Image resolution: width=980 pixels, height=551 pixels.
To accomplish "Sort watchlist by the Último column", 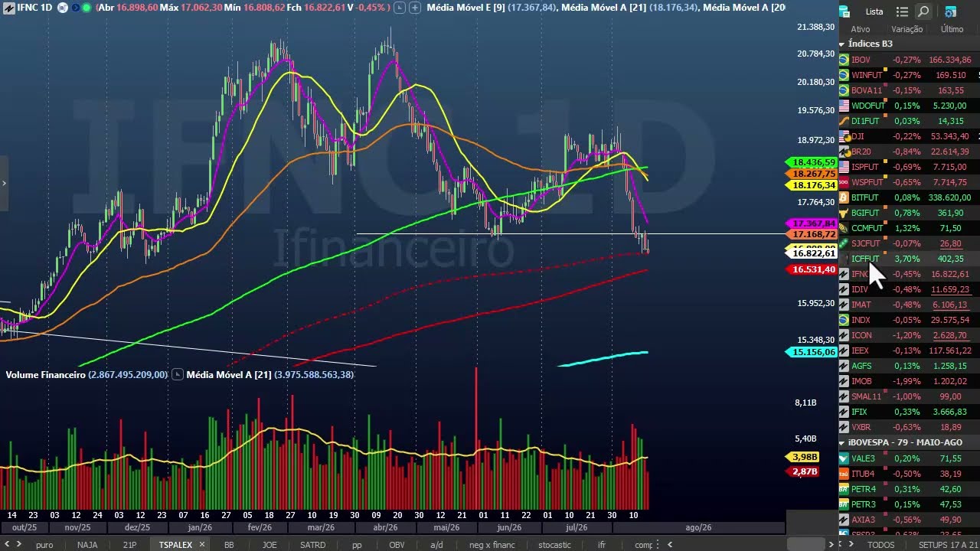I will pyautogui.click(x=952, y=29).
